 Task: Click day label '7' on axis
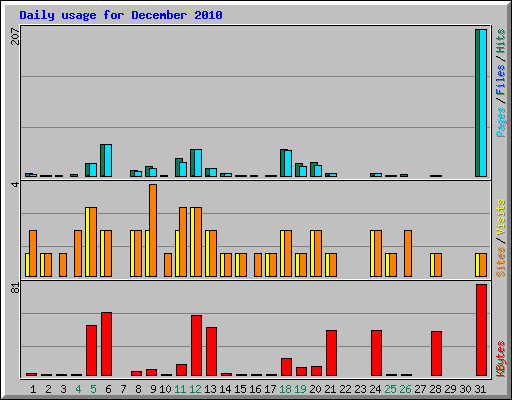click(x=123, y=389)
